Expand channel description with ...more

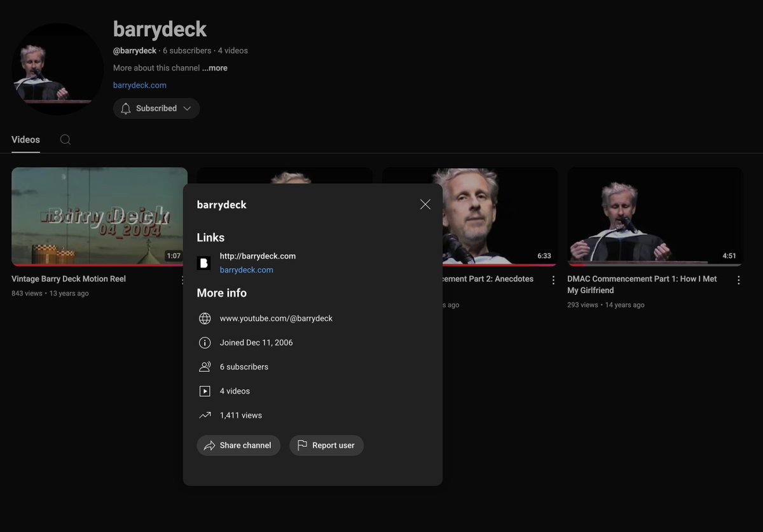215,68
